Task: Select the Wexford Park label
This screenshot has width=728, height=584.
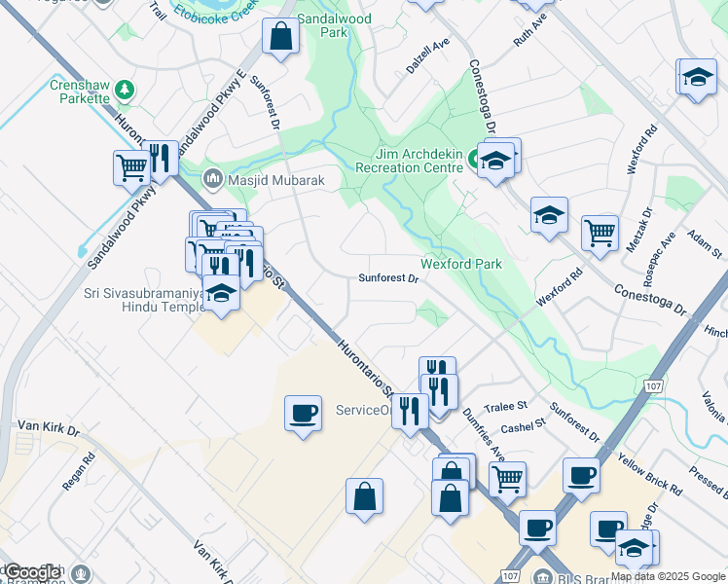Action: pos(461,264)
